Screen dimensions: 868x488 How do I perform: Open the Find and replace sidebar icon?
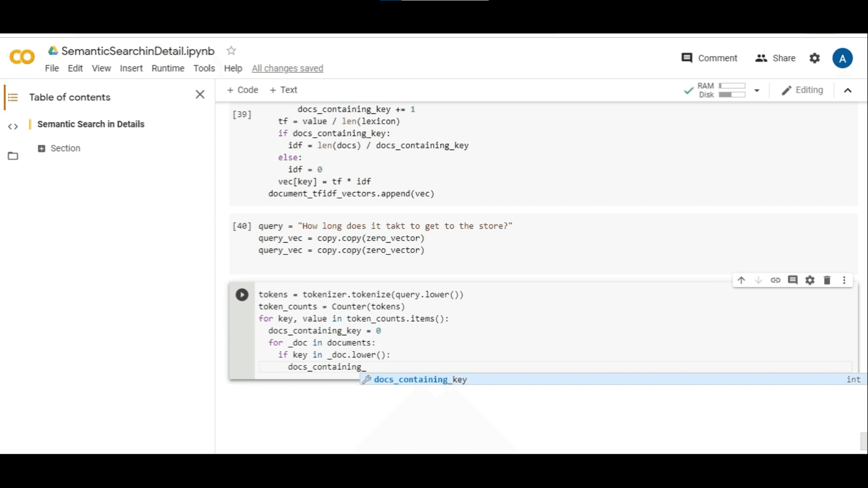[13, 127]
